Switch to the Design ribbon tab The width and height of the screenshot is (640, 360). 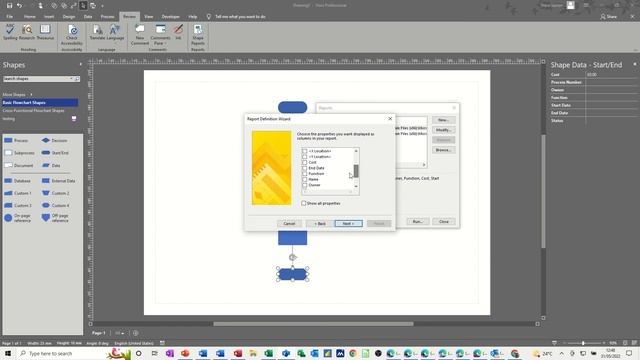point(69,17)
